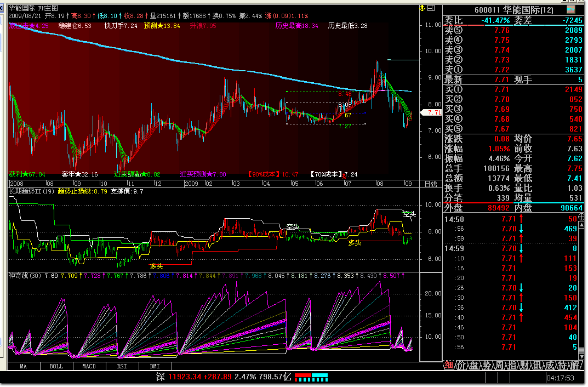The image size is (588, 387).
Task: Select the 特 tab
Action: pos(562,365)
